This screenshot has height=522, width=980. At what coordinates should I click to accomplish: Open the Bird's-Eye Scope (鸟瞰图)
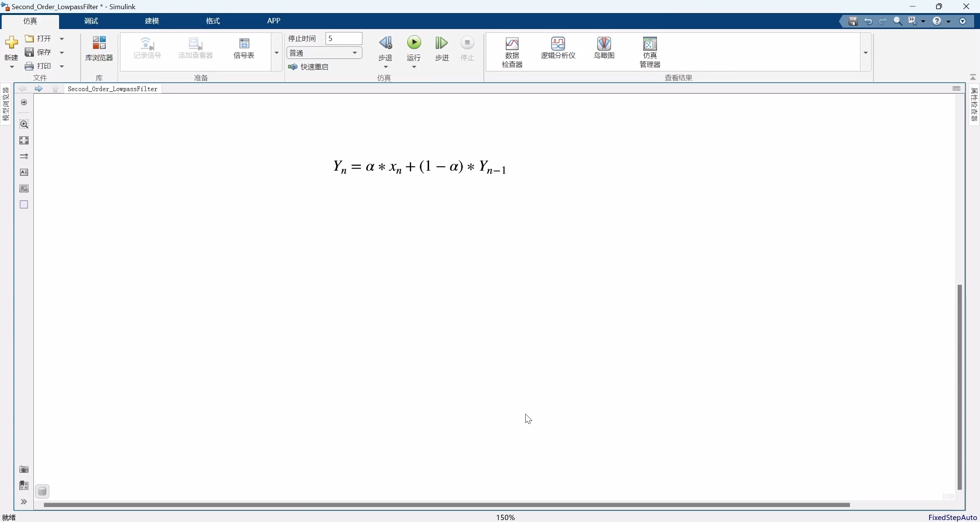coord(604,48)
